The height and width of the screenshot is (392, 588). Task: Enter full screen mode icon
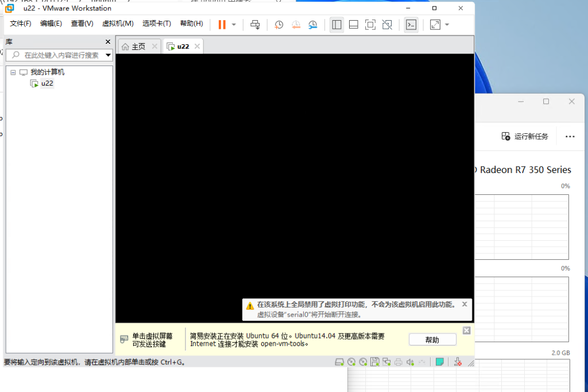[370, 25]
